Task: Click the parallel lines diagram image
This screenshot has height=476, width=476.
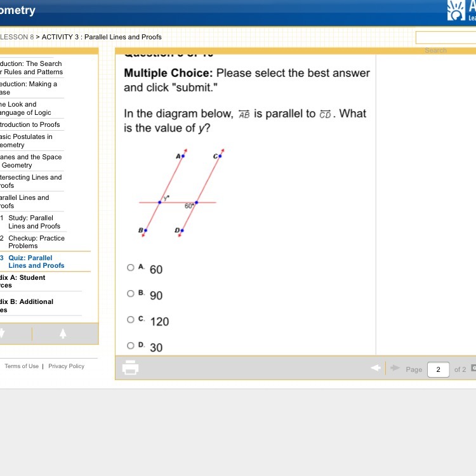Action: pos(182,193)
